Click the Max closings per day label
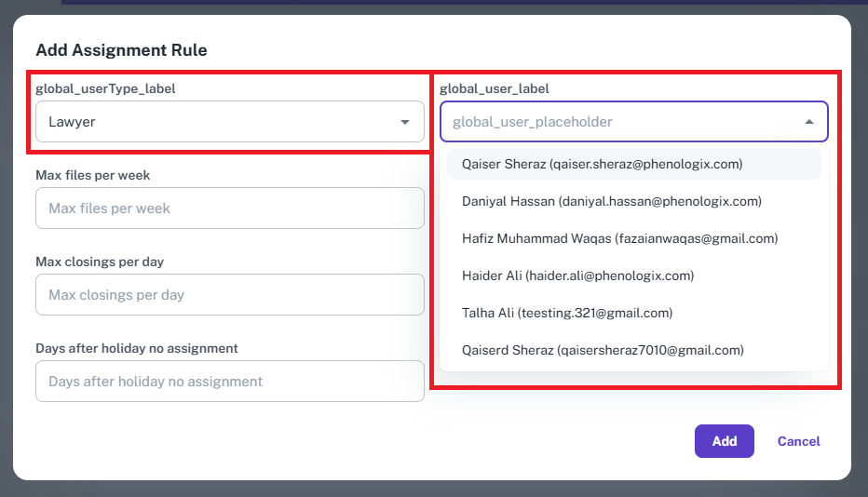 (x=100, y=262)
